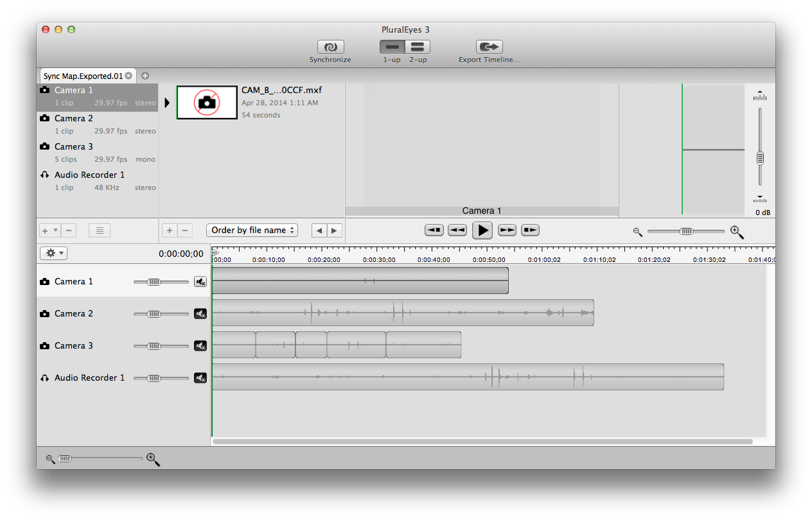Click the CAM_B_...0CCF.mxf file name

(x=281, y=91)
